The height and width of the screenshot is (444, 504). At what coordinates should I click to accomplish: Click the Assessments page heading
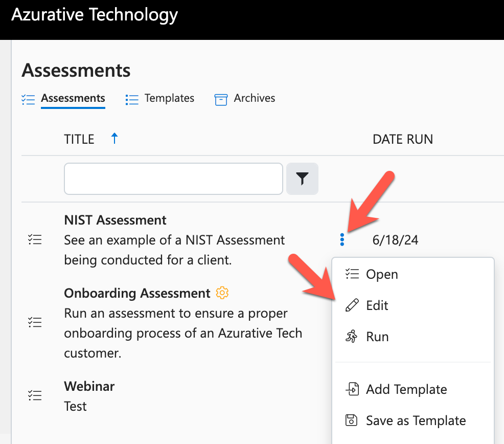click(x=76, y=70)
